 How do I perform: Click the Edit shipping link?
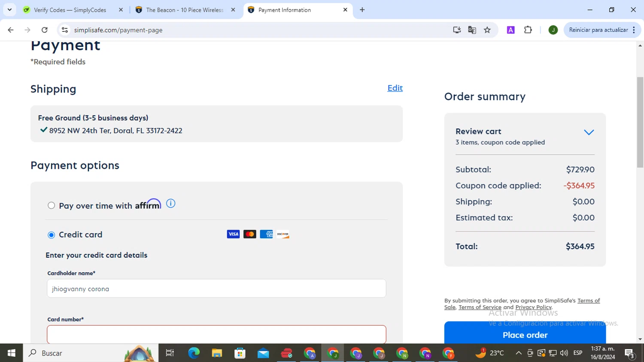(x=395, y=88)
